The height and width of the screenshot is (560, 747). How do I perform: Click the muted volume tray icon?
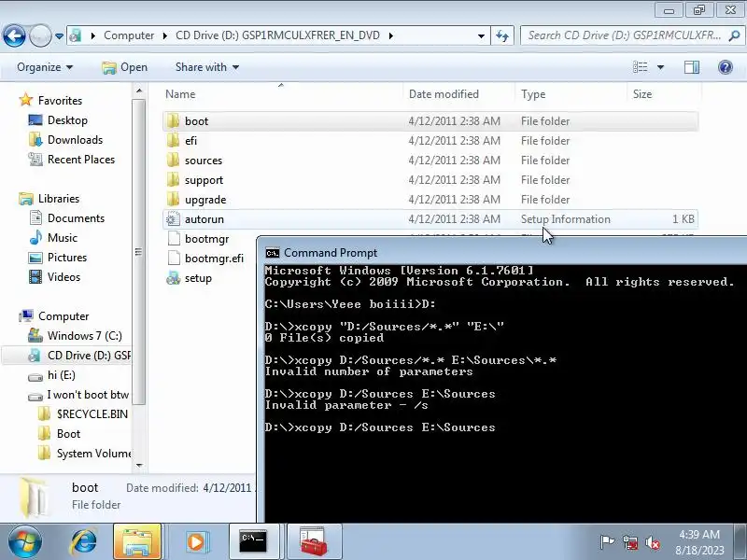pyautogui.click(x=653, y=542)
